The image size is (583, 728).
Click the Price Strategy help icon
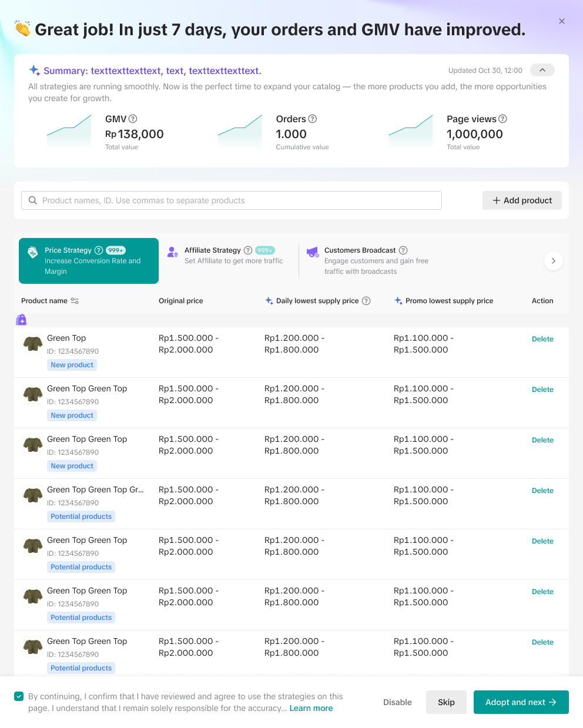[x=99, y=250]
